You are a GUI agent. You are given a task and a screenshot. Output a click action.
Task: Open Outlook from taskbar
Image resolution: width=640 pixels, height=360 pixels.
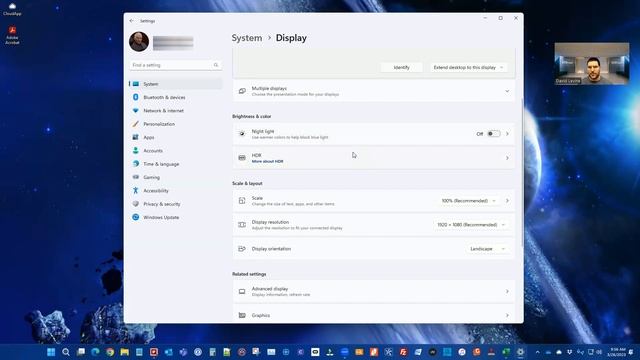(x=169, y=352)
